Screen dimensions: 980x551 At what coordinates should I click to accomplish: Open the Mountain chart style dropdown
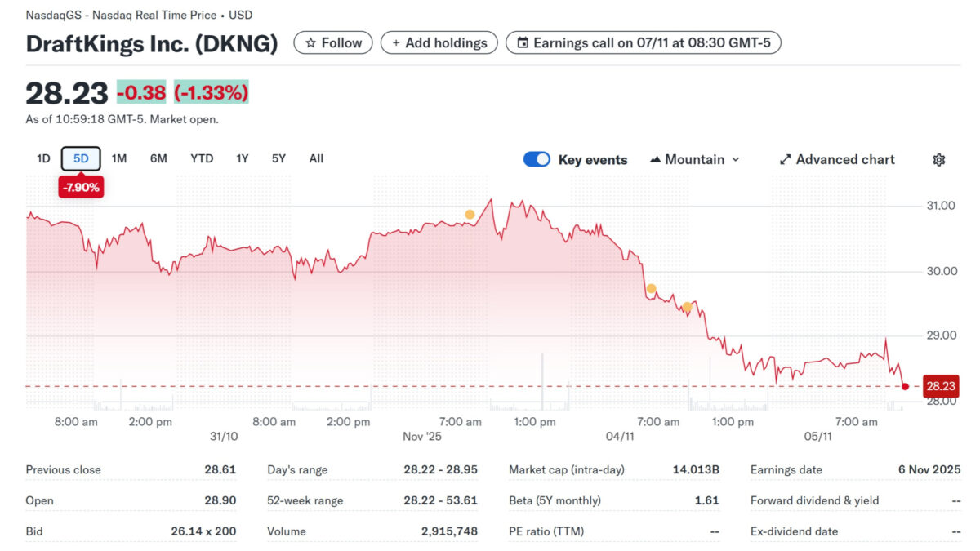point(695,159)
